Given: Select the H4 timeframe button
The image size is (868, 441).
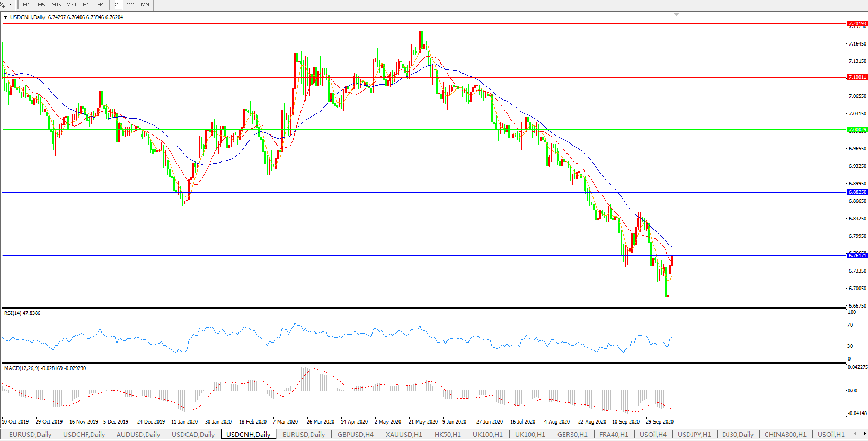Looking at the screenshot, I should tap(100, 5).
